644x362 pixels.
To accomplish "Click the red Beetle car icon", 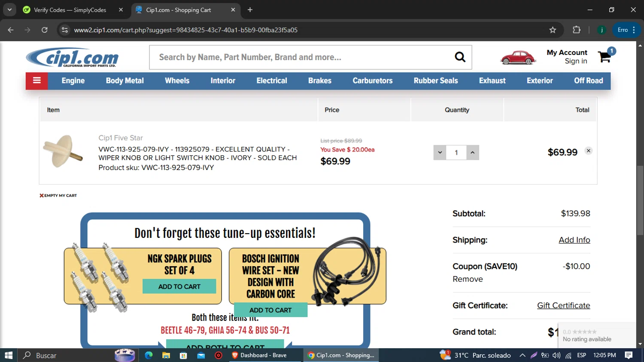I will (518, 58).
